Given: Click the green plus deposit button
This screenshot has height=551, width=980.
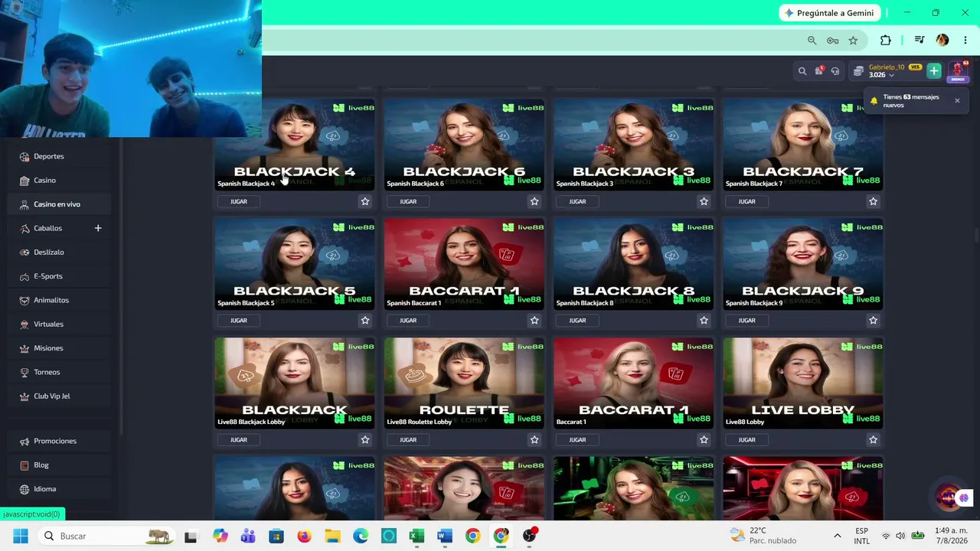Looking at the screenshot, I should pyautogui.click(x=934, y=71).
